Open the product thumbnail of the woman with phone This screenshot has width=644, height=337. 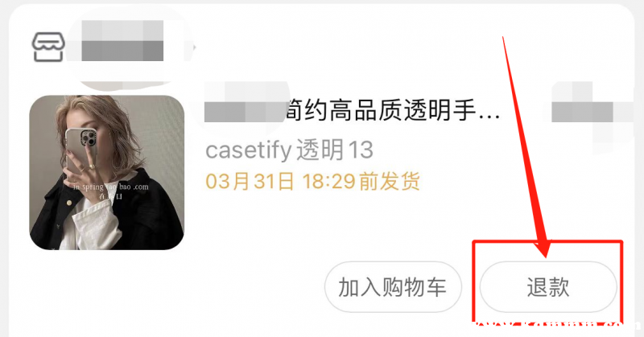pyautogui.click(x=107, y=172)
